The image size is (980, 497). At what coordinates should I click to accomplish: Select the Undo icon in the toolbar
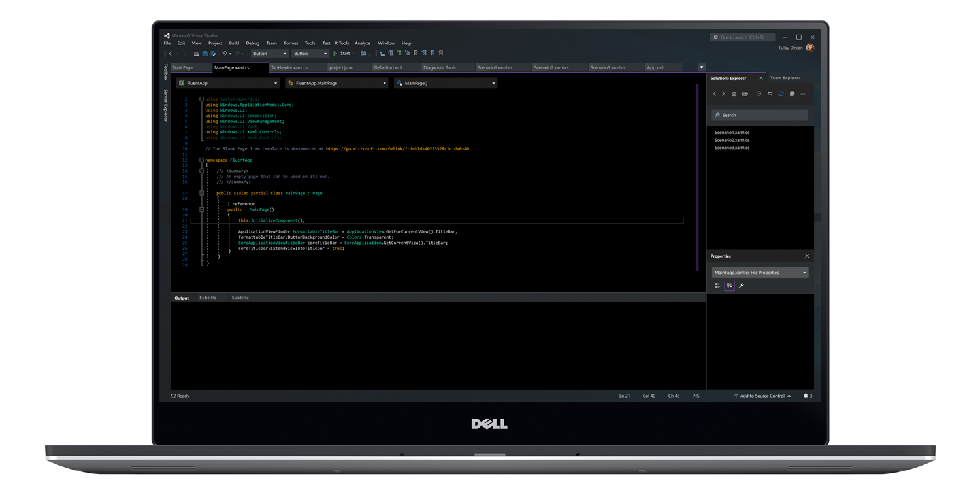click(223, 53)
